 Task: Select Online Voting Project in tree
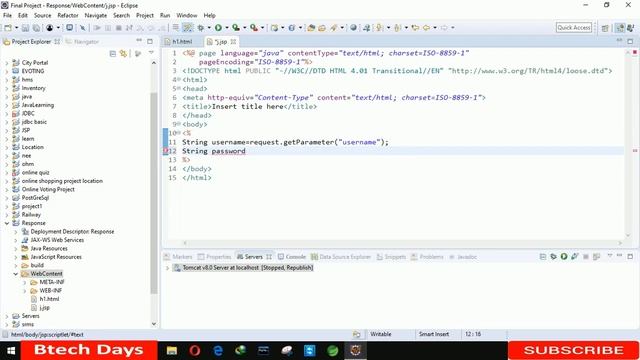coord(48,189)
